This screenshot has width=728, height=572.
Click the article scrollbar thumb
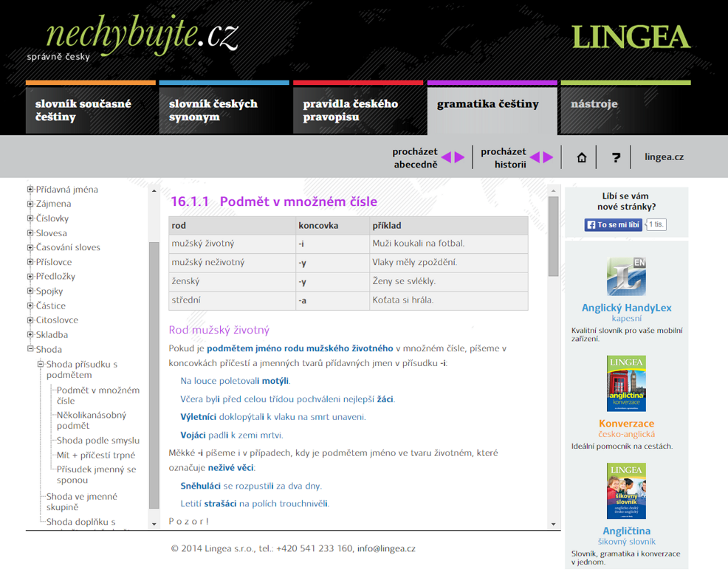(x=553, y=236)
